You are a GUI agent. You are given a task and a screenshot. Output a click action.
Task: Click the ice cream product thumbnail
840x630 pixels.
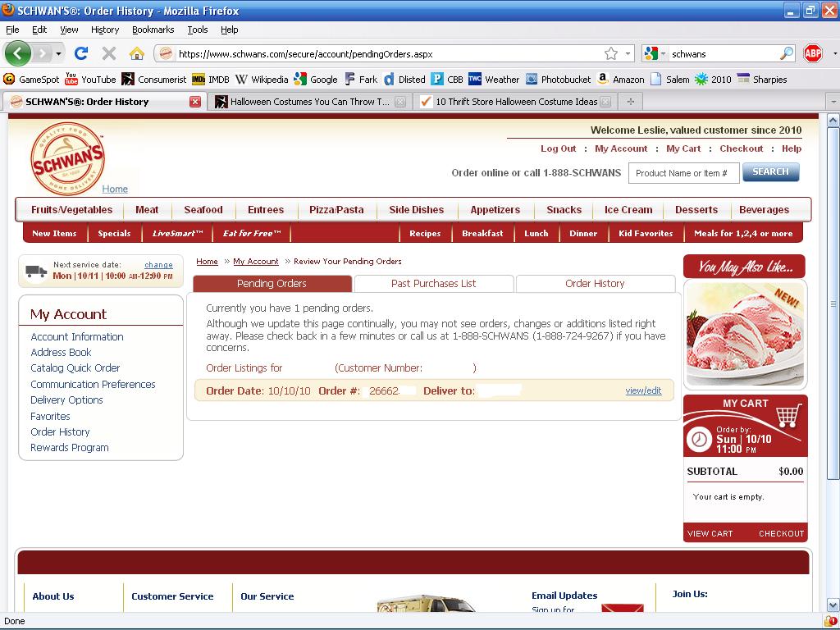[745, 334]
